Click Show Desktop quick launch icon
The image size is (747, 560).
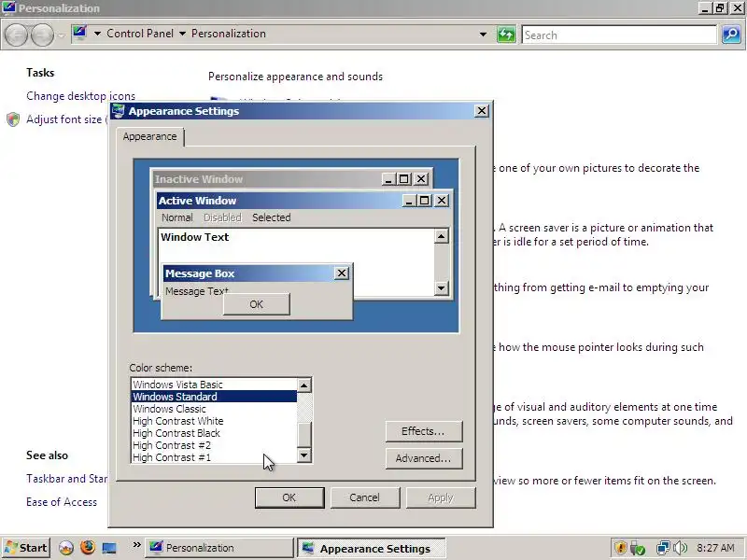coord(109,548)
